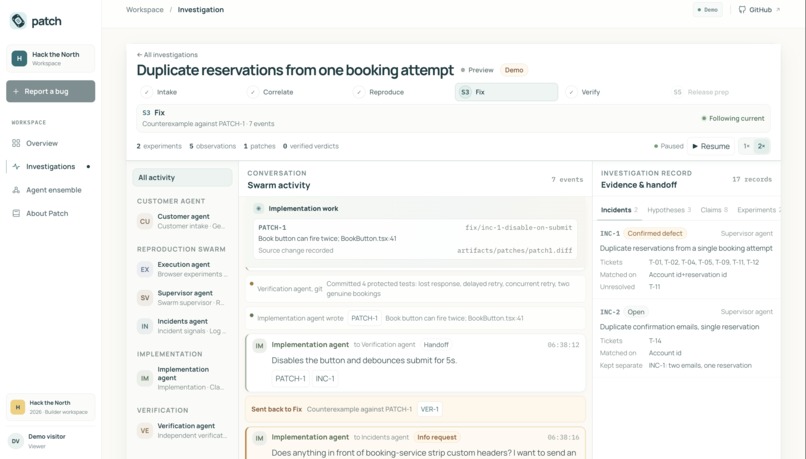Click the 1 patches count

(x=259, y=146)
